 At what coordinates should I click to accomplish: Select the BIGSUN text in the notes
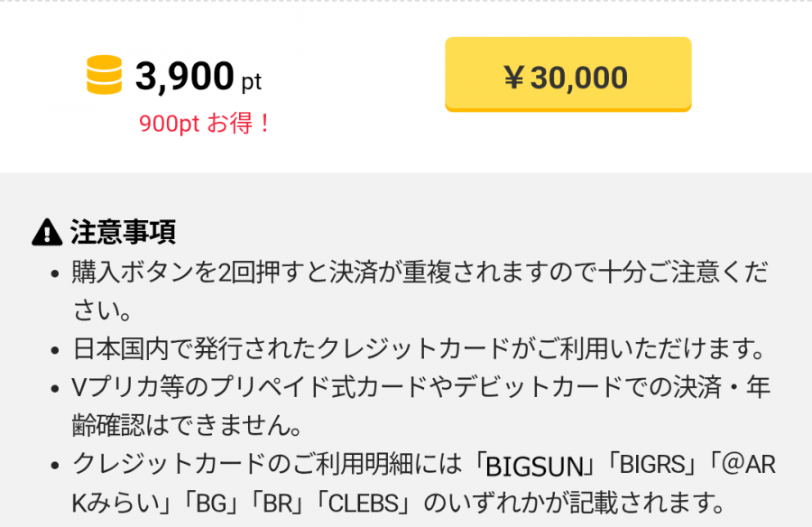[x=532, y=463]
